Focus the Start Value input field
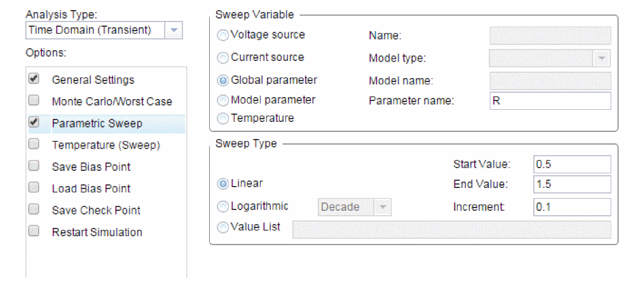The width and height of the screenshot is (644, 287). click(x=573, y=164)
